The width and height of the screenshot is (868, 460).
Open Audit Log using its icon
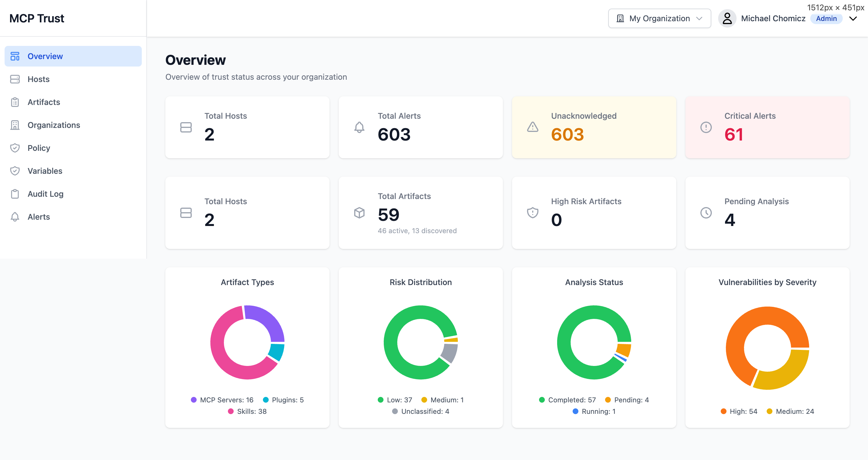[x=15, y=194]
